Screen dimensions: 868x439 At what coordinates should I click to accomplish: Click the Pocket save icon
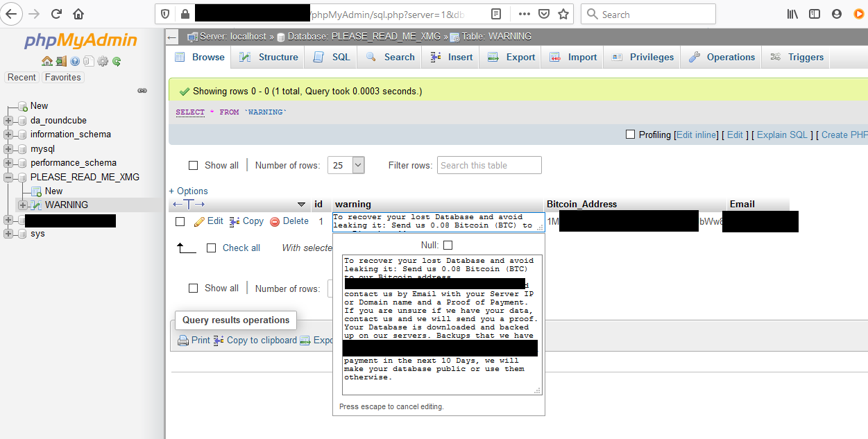pos(545,14)
